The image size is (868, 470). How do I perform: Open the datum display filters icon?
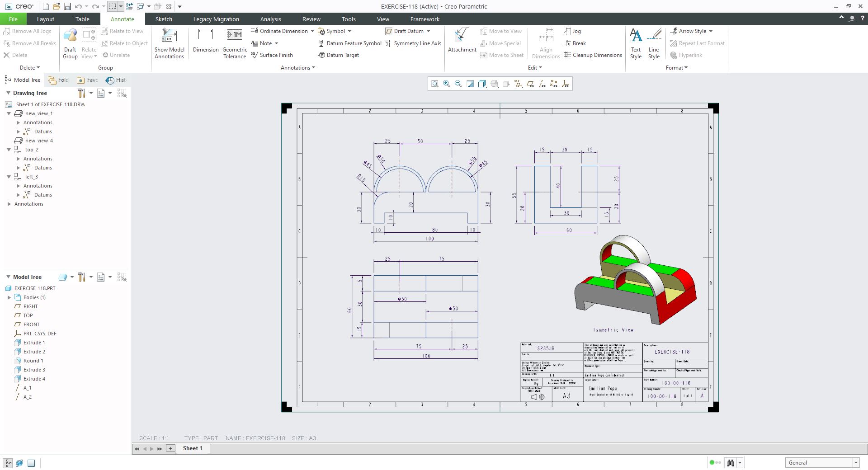coord(518,84)
